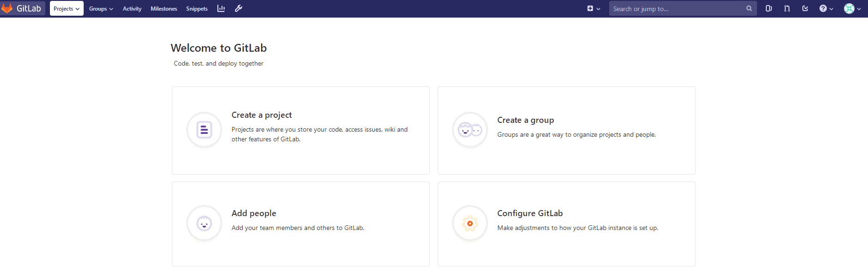The width and height of the screenshot is (868, 272).
Task: Open the new item plus dropdown
Action: coord(593,8)
